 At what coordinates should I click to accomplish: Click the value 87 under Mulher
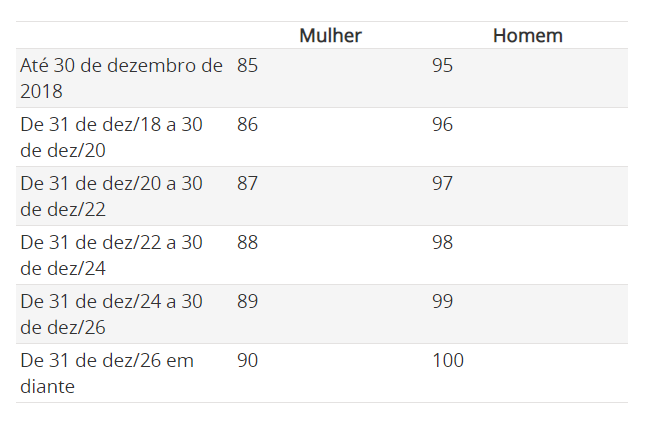pyautogui.click(x=247, y=184)
